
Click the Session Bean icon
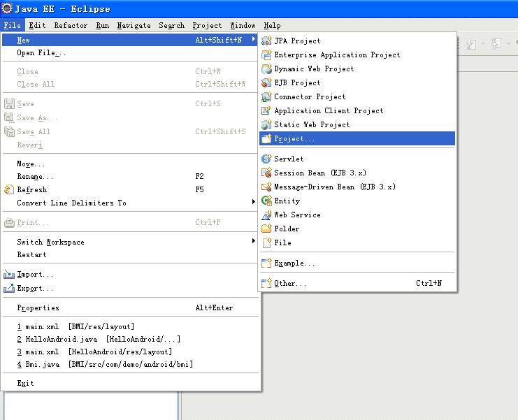pyautogui.click(x=266, y=173)
